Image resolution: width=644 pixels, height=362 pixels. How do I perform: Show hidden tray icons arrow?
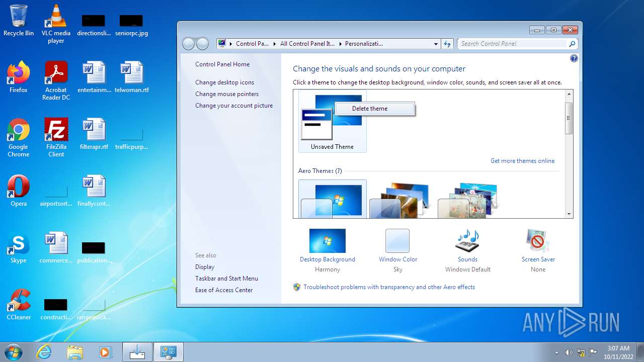tap(556, 352)
